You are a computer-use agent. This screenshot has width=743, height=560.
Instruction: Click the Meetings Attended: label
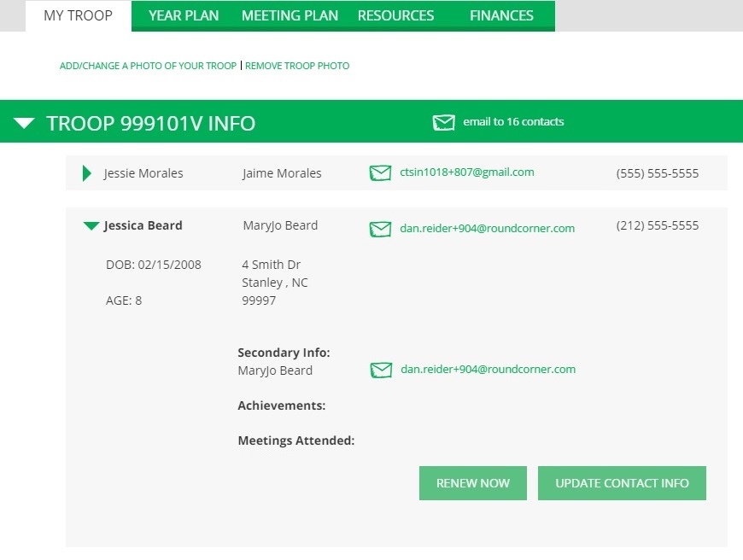tap(296, 440)
